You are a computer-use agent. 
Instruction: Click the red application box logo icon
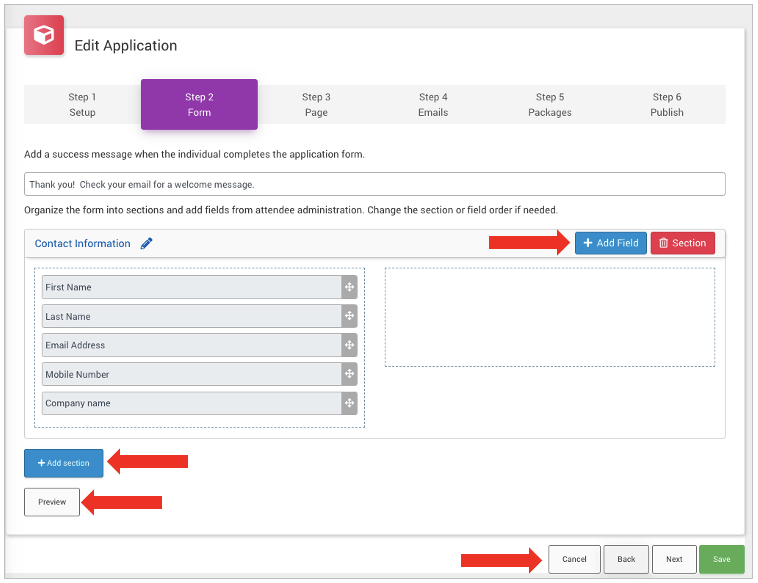click(x=44, y=36)
